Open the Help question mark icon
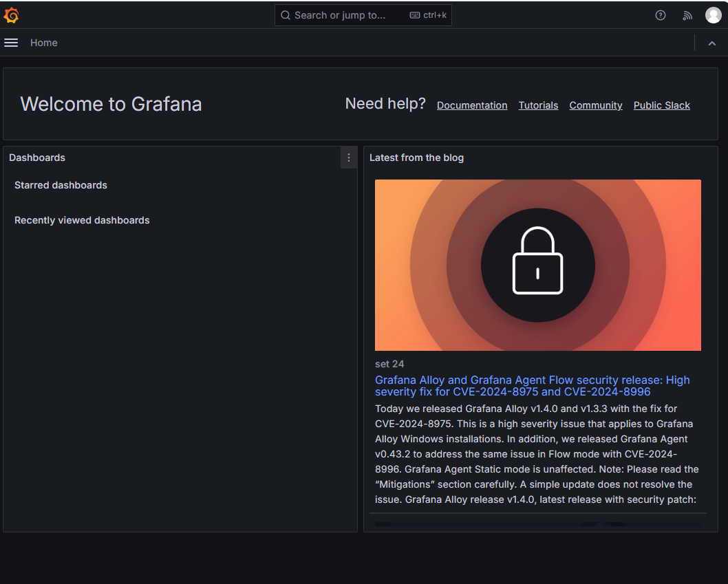The image size is (728, 584). tap(660, 15)
